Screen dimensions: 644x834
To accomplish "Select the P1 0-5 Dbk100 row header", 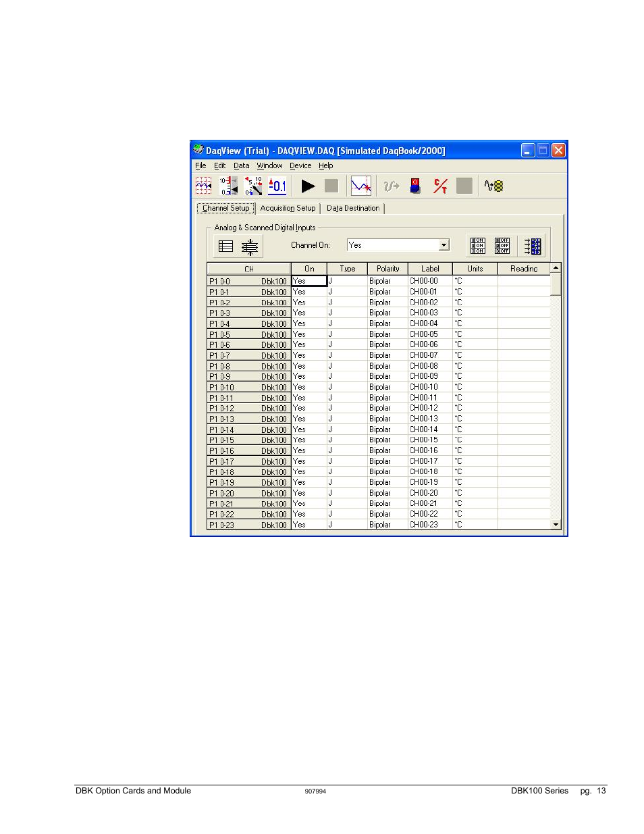I will coord(248,334).
